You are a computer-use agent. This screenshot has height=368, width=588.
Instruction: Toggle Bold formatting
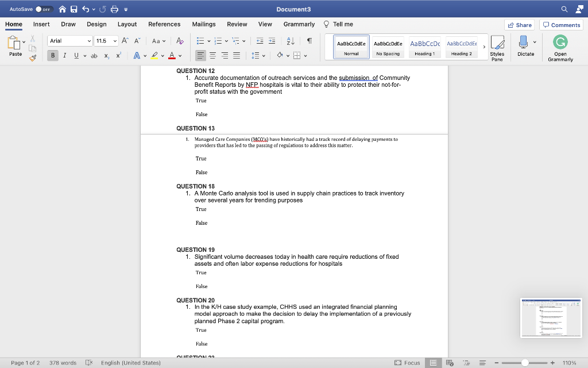tap(53, 55)
